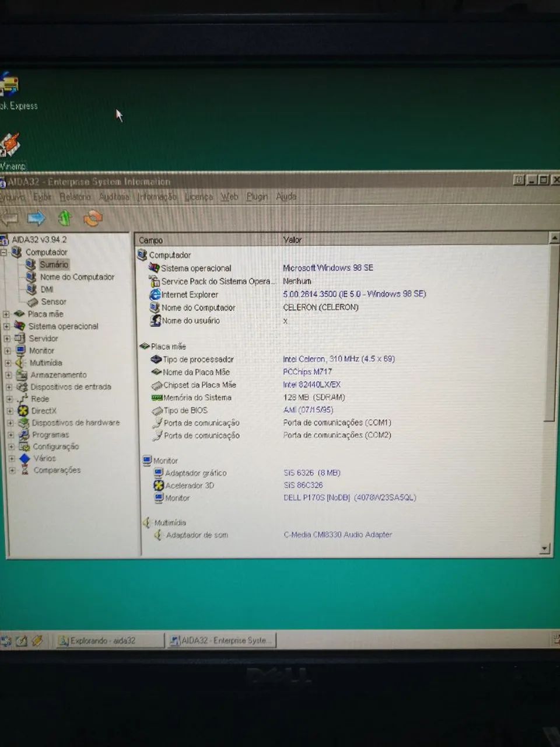Click the Comparações hourglass icon
This screenshot has width=560, height=747.
[25, 470]
